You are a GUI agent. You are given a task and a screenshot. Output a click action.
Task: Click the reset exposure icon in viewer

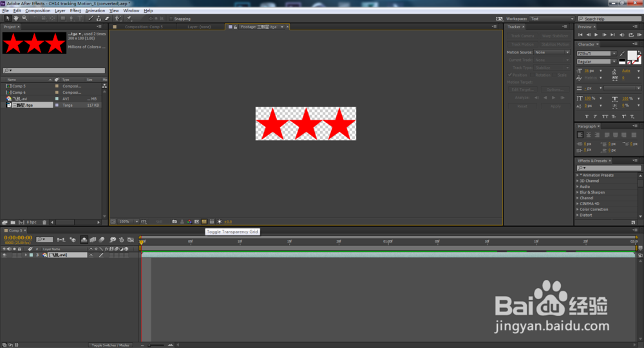[220, 222]
